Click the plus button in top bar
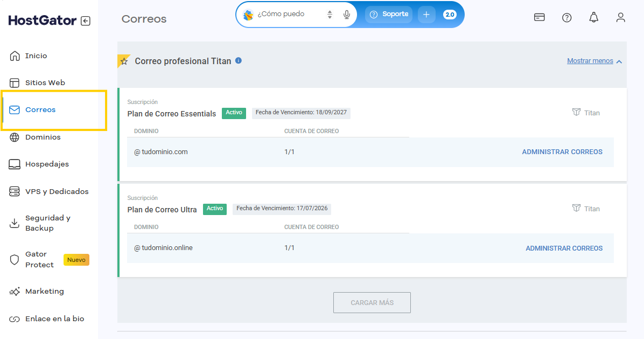This screenshot has width=644, height=339. [426, 15]
